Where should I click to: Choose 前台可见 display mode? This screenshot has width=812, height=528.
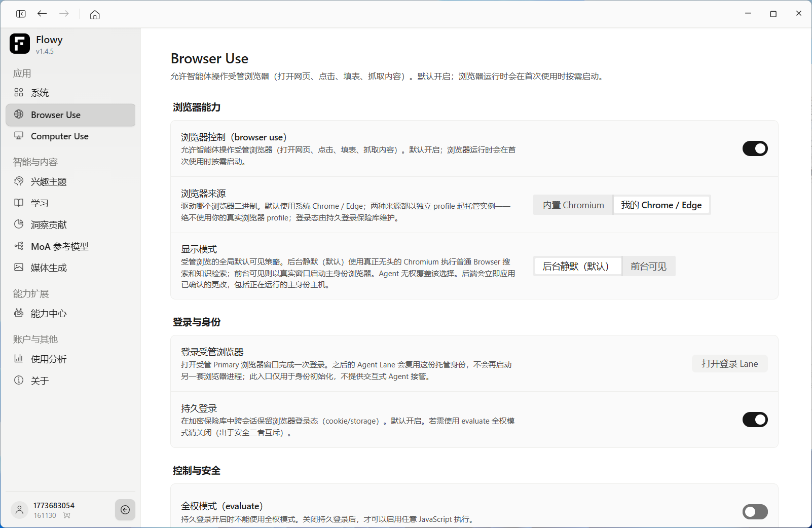[x=649, y=267]
